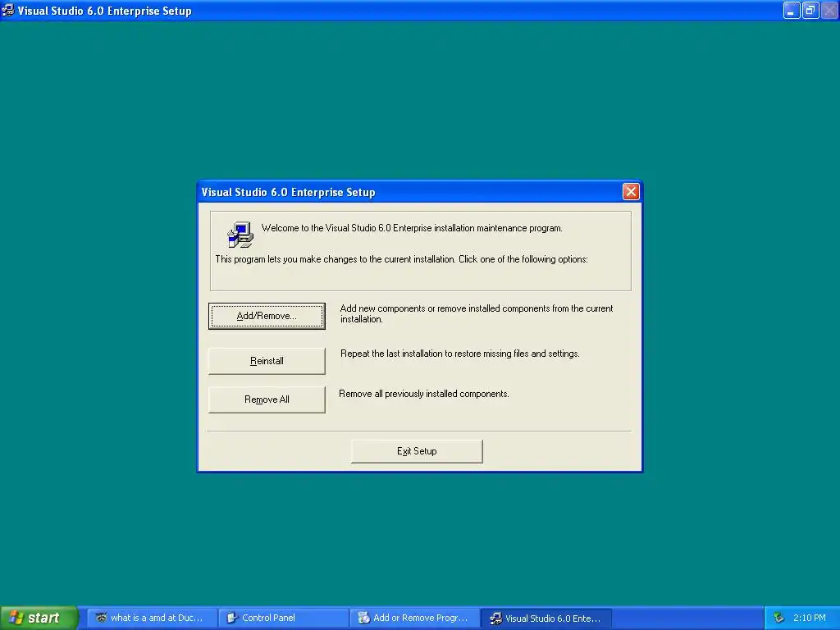The width and height of the screenshot is (840, 630).
Task: Minimize the main Setup window
Action: pyautogui.click(x=792, y=10)
